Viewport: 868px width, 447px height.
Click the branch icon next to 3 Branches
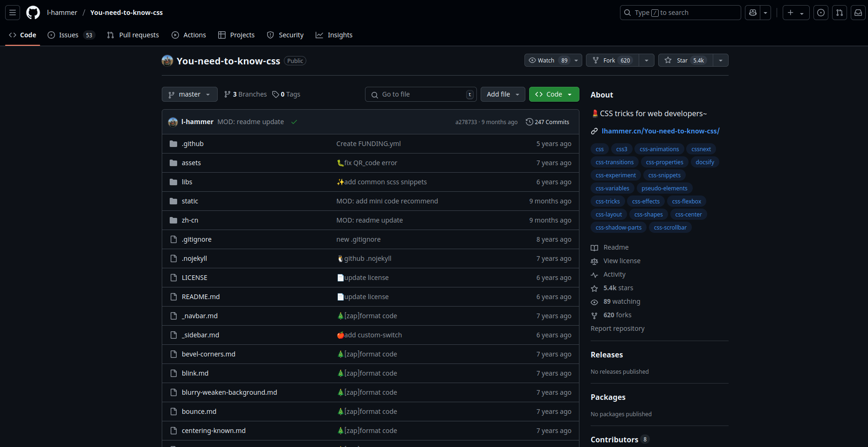[x=227, y=94]
